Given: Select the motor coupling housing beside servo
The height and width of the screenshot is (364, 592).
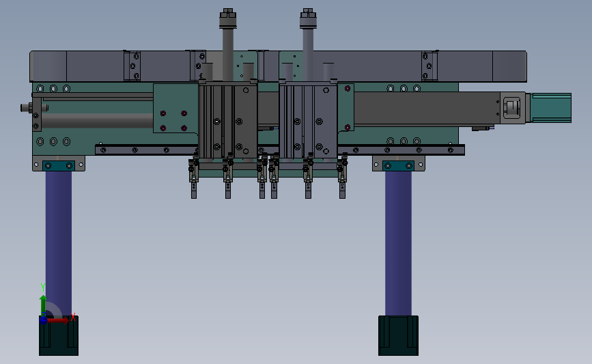Looking at the screenshot, I should (x=513, y=108).
